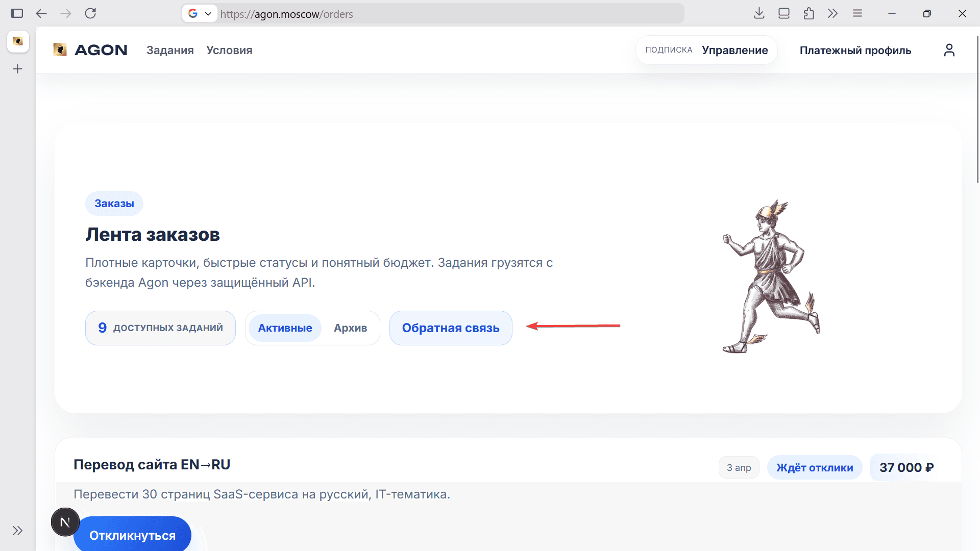The width and height of the screenshot is (980, 551).
Task: Select the pinned Agon tab in sidebar
Action: [18, 41]
